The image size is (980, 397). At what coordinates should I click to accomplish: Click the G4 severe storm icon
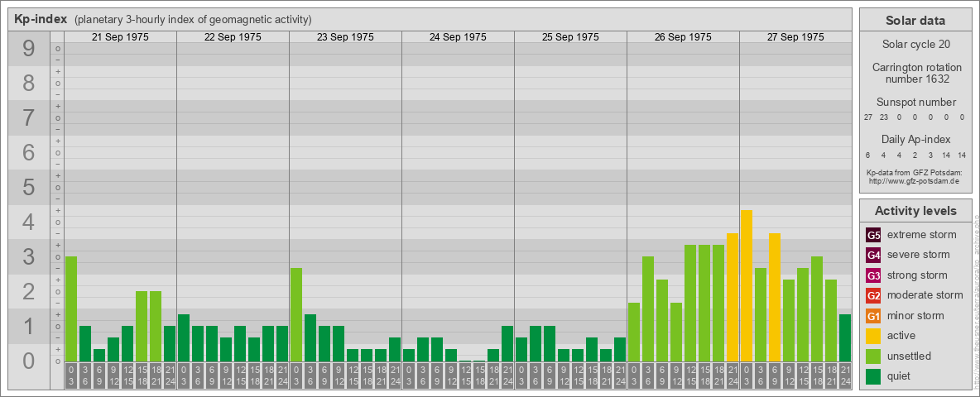(873, 255)
